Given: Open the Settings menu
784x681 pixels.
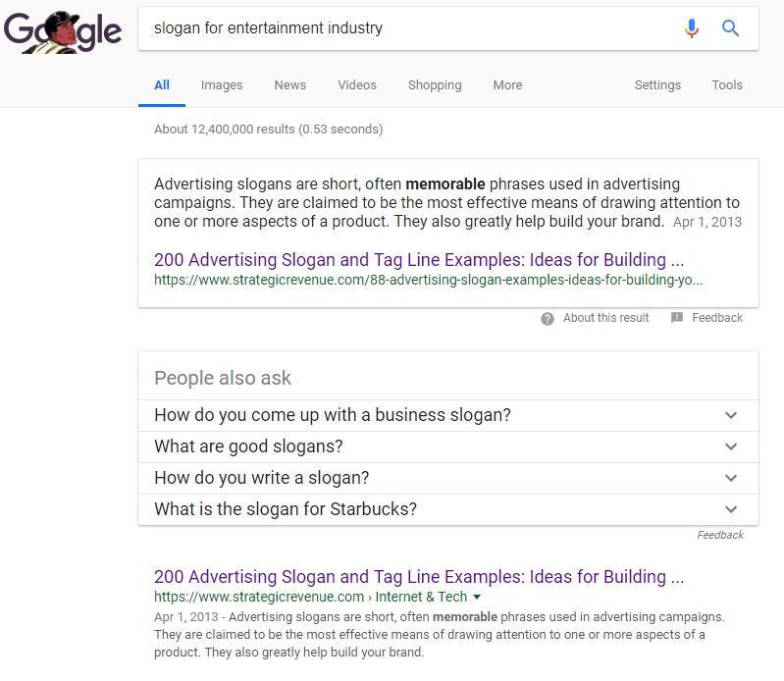Looking at the screenshot, I should (x=657, y=85).
